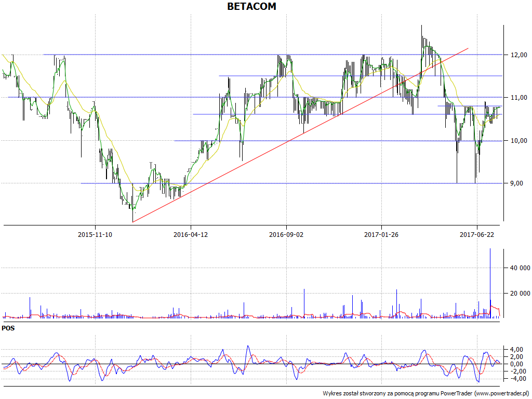Image resolution: width=532 pixels, height=399 pixels.
Task: Click the BETACOM chart title
Action: pos(251,6)
